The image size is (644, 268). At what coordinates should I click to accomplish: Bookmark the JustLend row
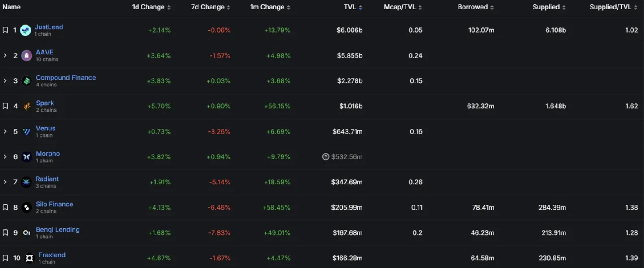click(5, 30)
